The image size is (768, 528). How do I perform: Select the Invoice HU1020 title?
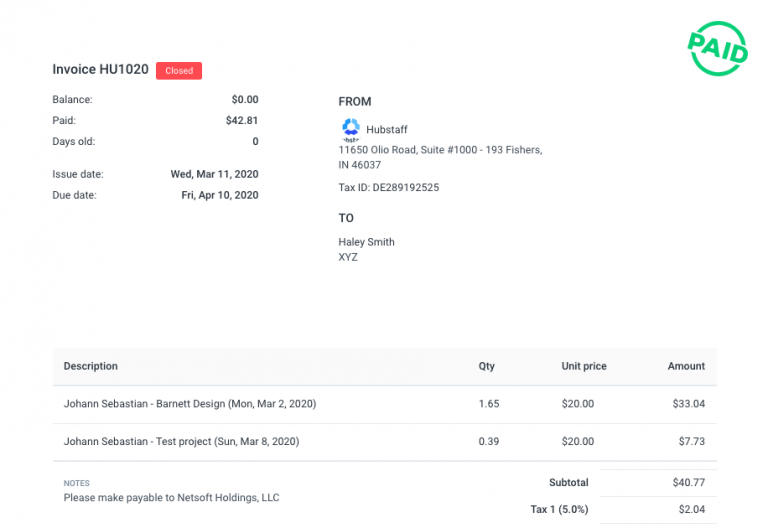[x=100, y=70]
